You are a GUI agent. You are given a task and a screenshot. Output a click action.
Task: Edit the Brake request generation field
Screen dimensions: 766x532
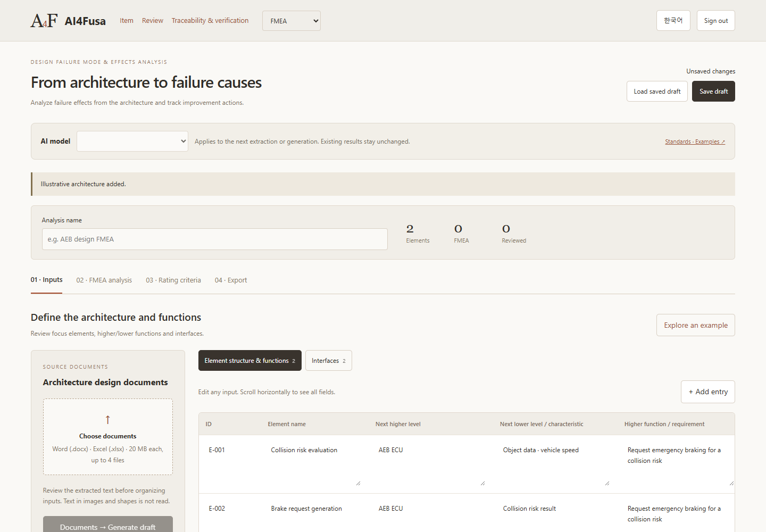314,516
